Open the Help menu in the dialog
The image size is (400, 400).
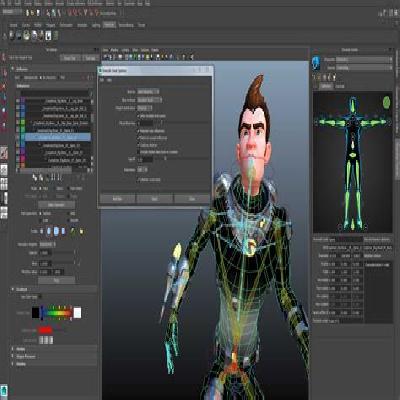[109, 80]
